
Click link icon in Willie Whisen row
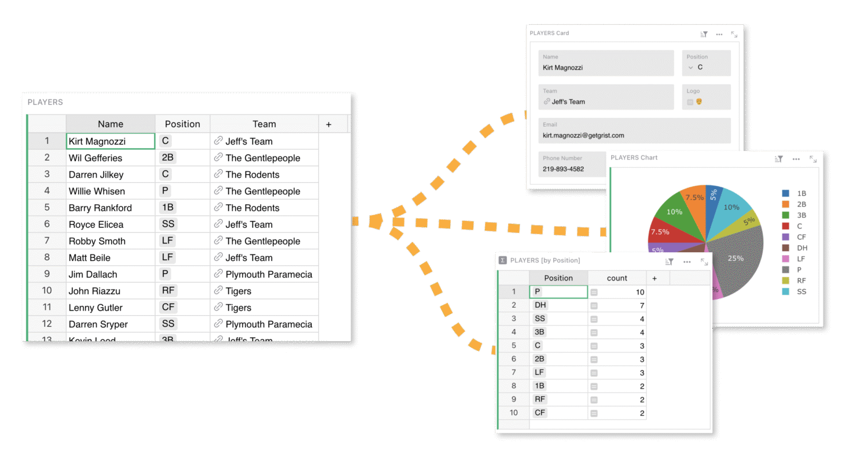coord(218,191)
